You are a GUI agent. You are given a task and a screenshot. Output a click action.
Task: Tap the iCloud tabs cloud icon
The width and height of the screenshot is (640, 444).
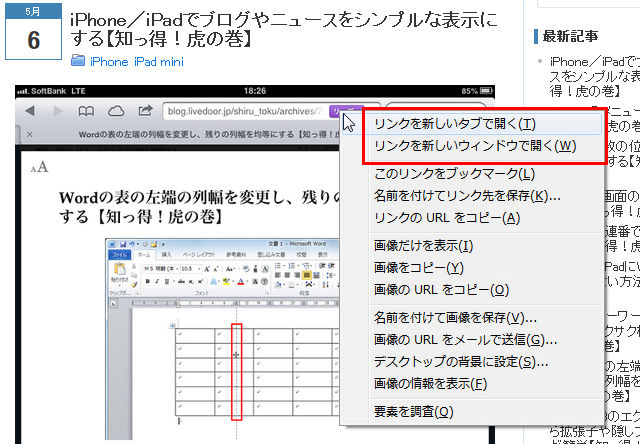click(x=116, y=111)
